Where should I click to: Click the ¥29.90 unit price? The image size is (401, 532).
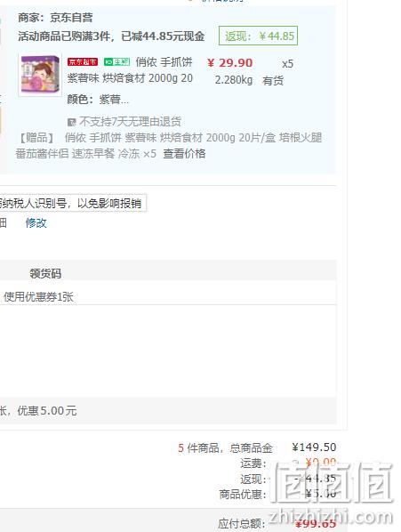[x=229, y=63]
